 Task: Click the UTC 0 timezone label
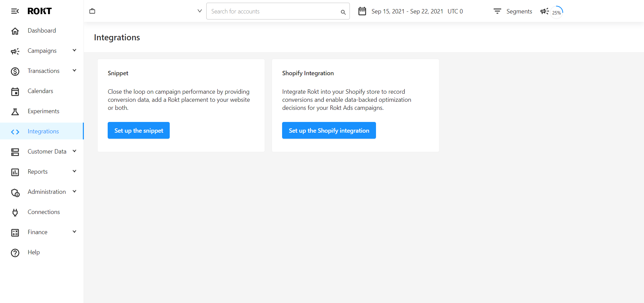(x=455, y=11)
